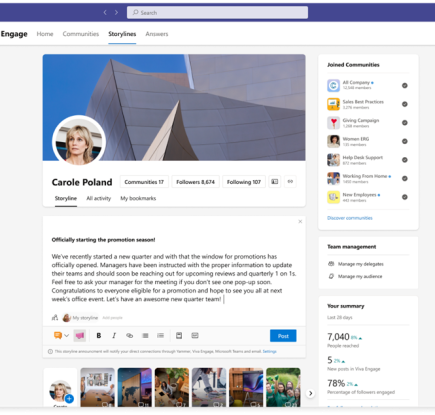435x415 pixels.
Task: Open the My bookmarks sub-tab
Action: point(138,198)
